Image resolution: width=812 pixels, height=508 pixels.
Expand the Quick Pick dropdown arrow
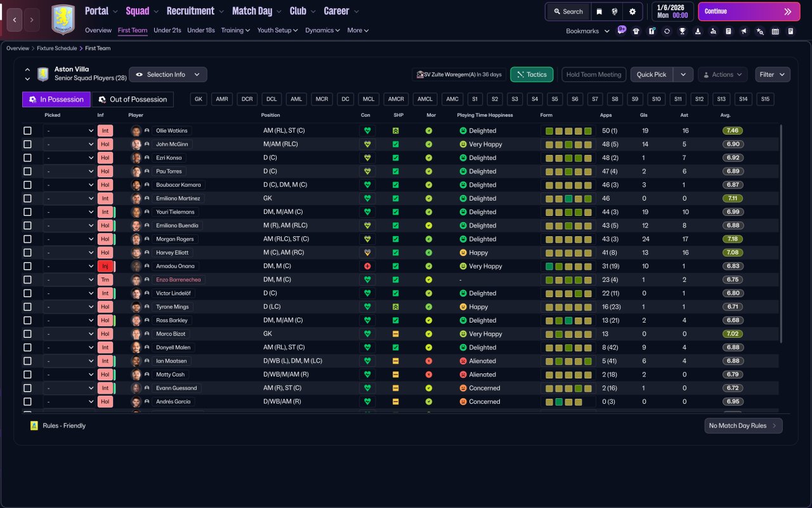pyautogui.click(x=683, y=74)
